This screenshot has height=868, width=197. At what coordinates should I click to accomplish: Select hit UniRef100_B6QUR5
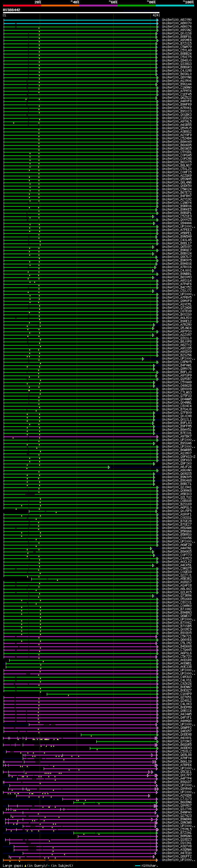177,744
